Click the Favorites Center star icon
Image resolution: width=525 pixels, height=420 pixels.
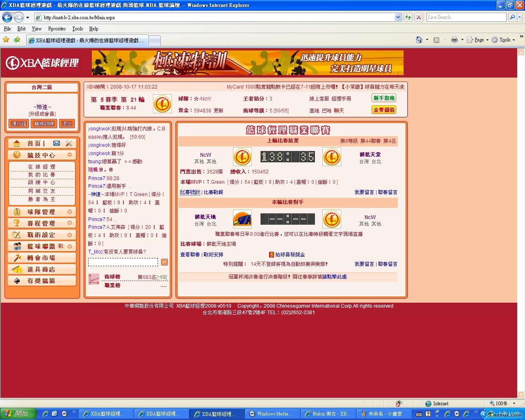tap(6, 40)
